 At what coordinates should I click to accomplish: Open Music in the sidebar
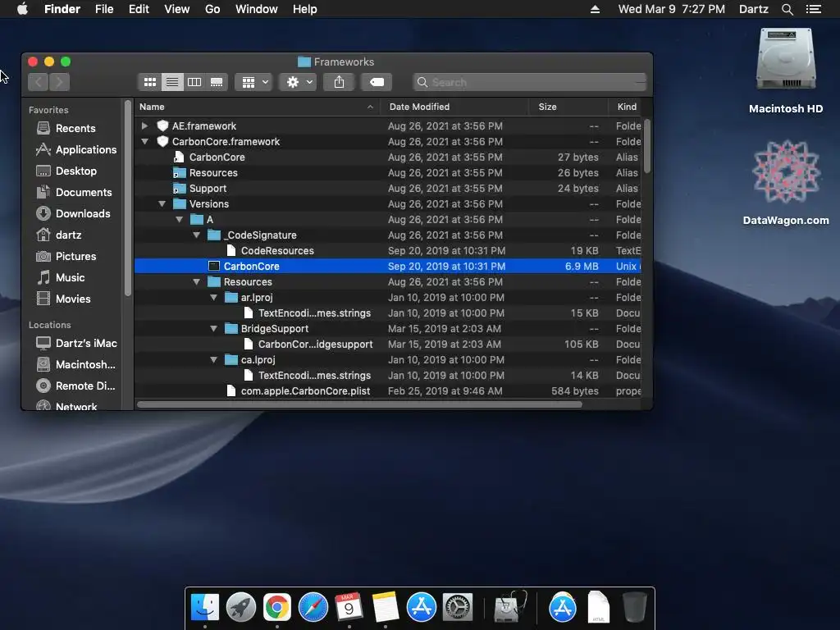tap(61, 277)
